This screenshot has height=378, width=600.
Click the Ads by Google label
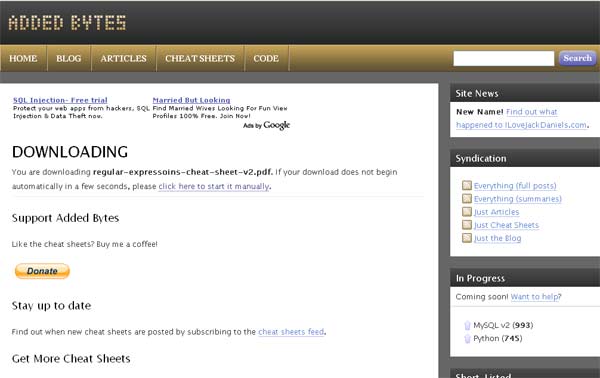[x=266, y=125]
